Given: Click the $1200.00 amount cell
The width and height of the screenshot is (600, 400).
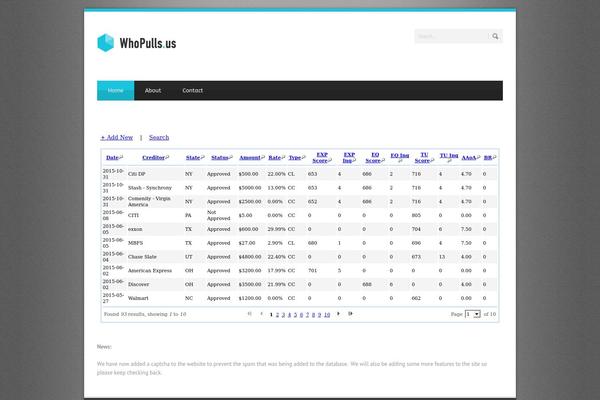Looking at the screenshot, I should [x=250, y=298].
